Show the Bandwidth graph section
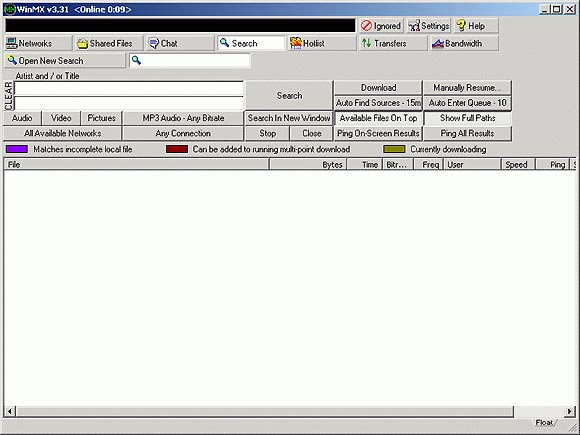The image size is (580, 435). tap(464, 43)
